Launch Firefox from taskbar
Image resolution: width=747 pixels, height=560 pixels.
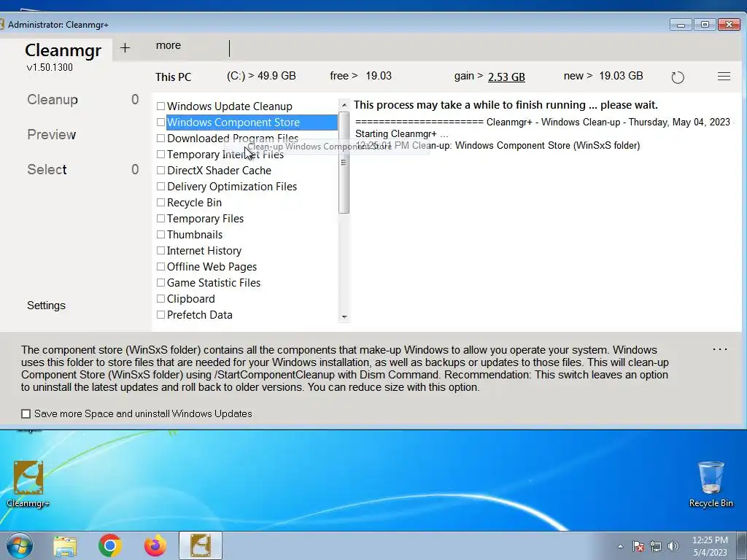155,545
